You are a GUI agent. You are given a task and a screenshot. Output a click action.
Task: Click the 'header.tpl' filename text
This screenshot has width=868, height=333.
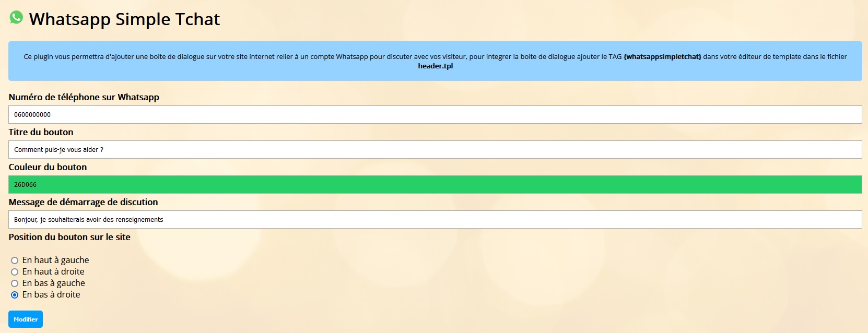click(x=436, y=66)
